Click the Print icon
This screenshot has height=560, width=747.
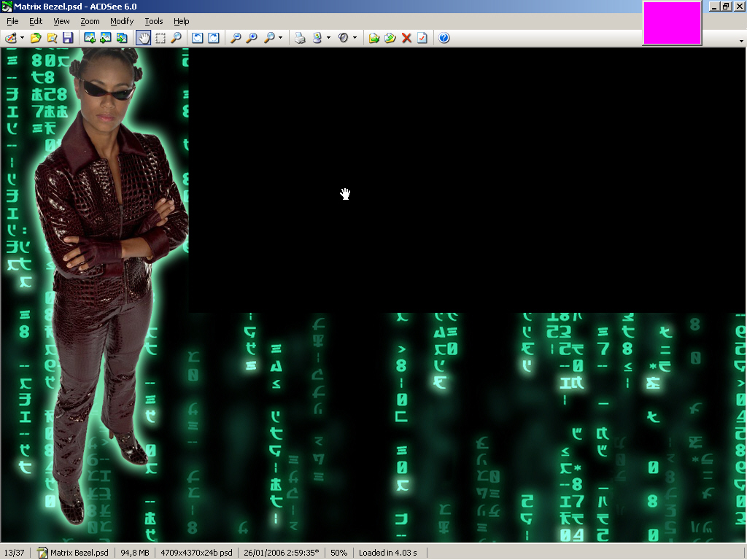(x=300, y=38)
